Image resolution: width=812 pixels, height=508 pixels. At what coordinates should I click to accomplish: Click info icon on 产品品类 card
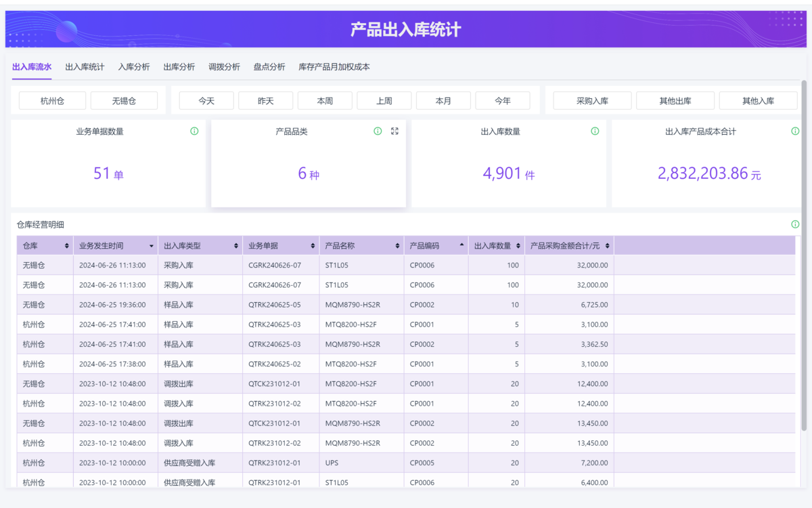coord(378,131)
